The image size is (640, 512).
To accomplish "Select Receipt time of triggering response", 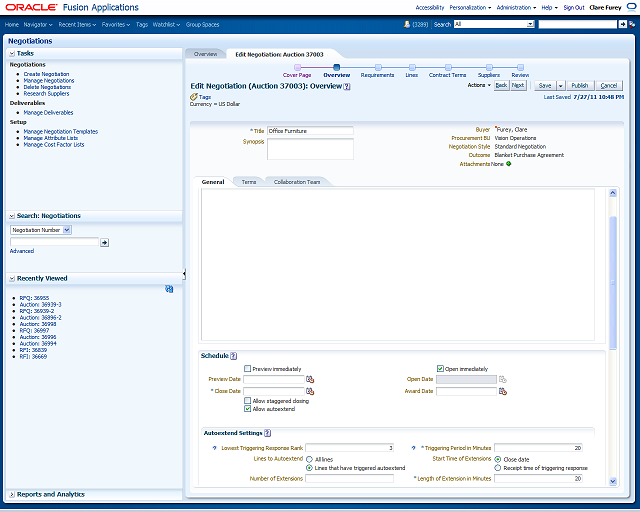I will coord(498,468).
